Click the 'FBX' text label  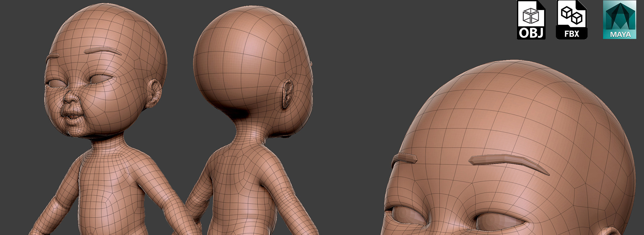point(572,34)
